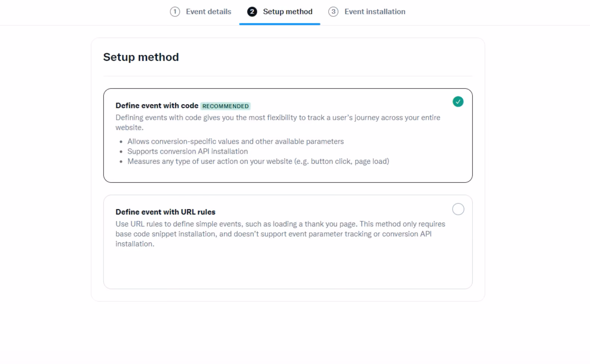Click the Measures any type of user action bullet

(258, 161)
